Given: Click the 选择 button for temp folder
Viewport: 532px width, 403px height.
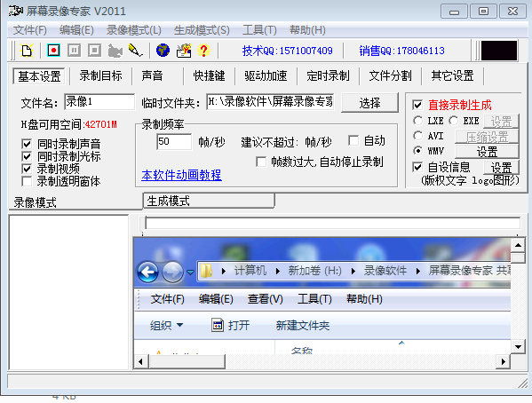Looking at the screenshot, I should pyautogui.click(x=369, y=102).
